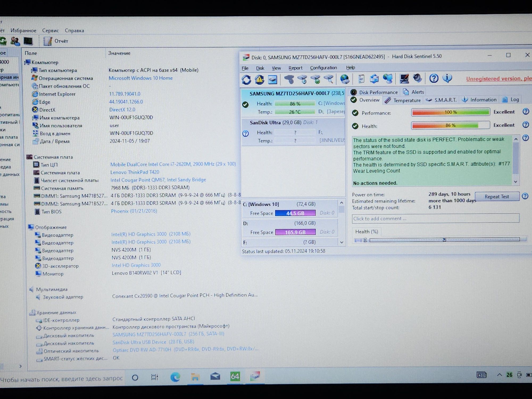Click the networked monitors toolbar icon

point(388,79)
